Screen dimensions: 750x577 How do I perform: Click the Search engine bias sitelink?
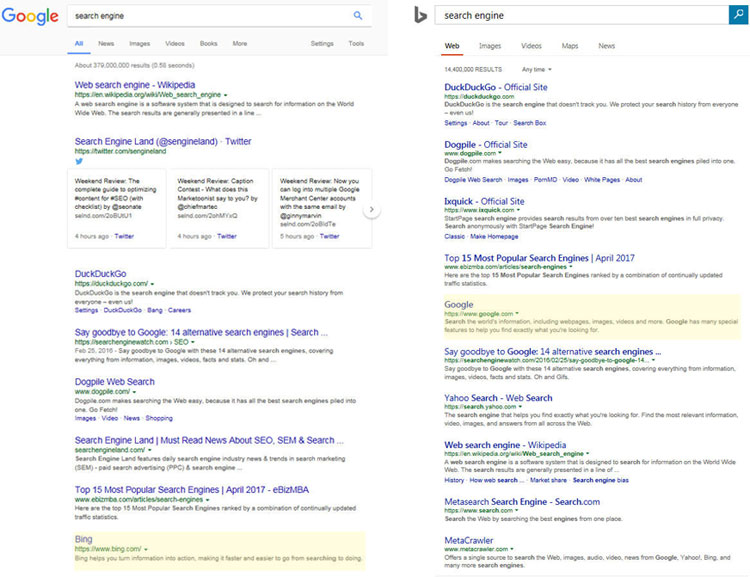[601, 480]
